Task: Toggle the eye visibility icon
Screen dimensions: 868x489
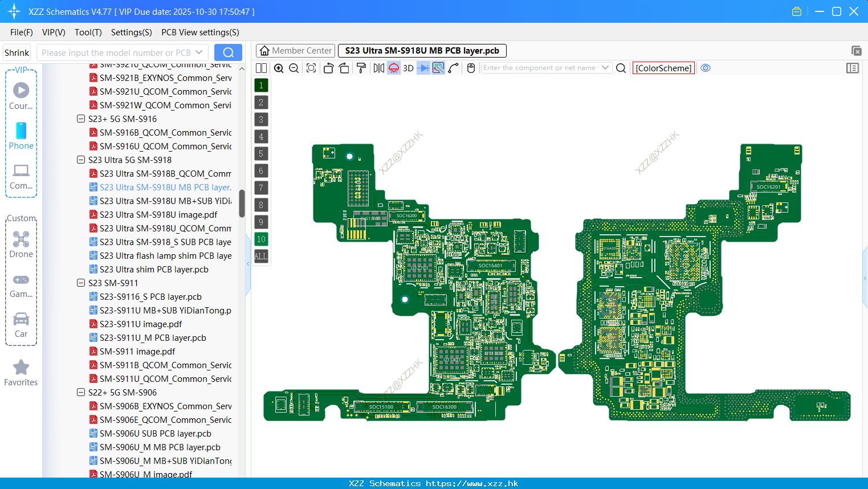Action: tap(706, 68)
